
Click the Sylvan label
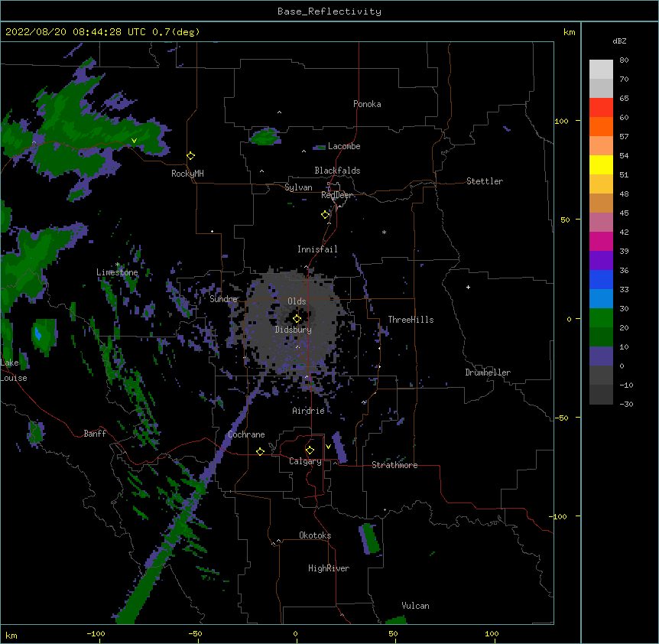click(x=298, y=187)
